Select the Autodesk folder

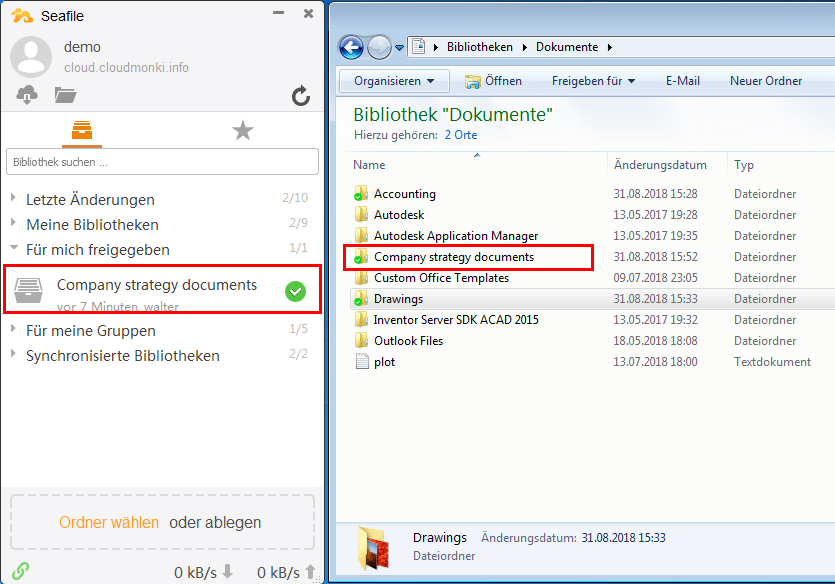[x=398, y=215]
